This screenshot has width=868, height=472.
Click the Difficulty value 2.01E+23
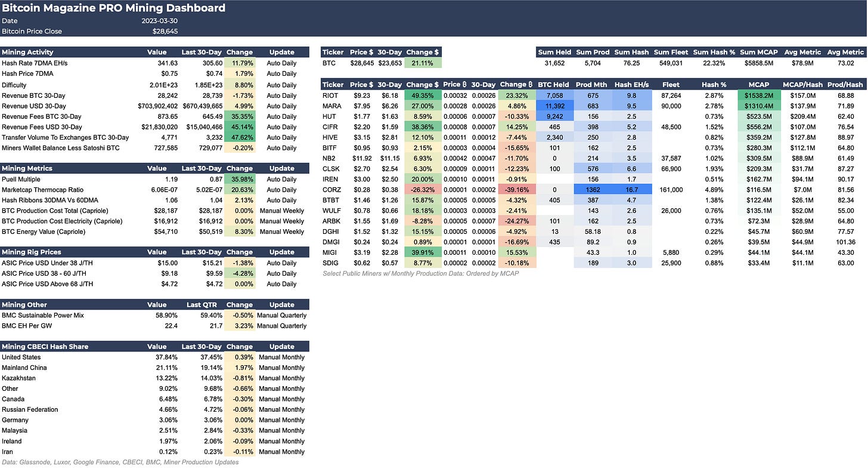coord(163,85)
